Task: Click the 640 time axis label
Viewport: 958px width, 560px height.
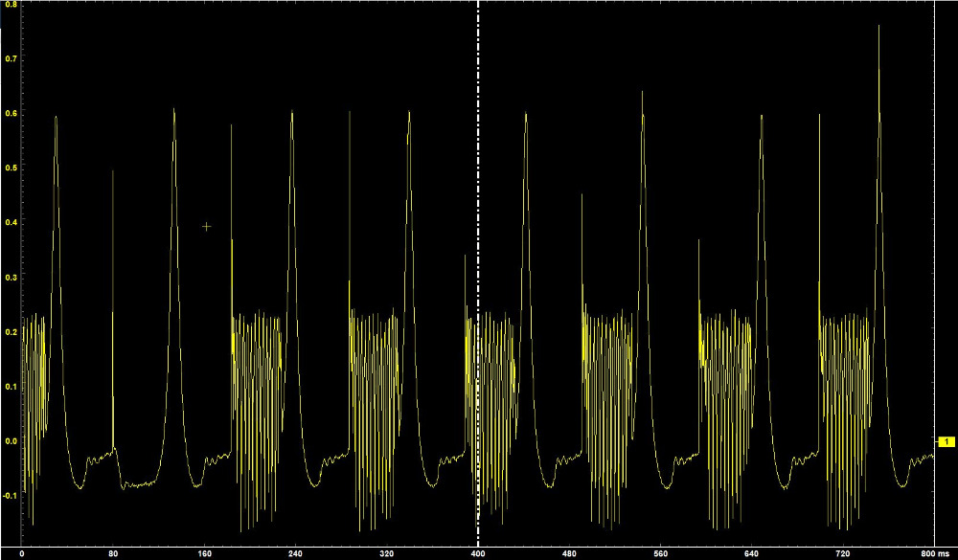Action: click(x=751, y=553)
